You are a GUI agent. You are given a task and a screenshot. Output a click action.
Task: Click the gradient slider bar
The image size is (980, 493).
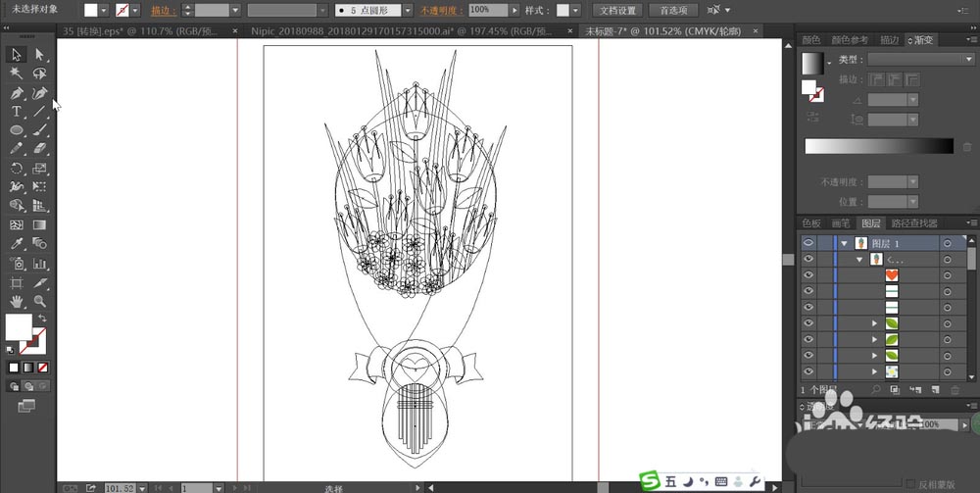tap(879, 146)
